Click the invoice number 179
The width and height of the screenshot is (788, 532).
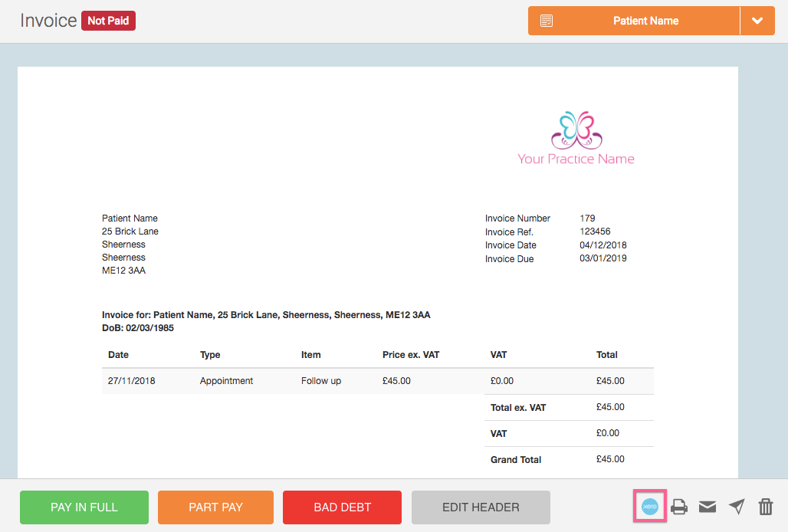[x=588, y=218]
